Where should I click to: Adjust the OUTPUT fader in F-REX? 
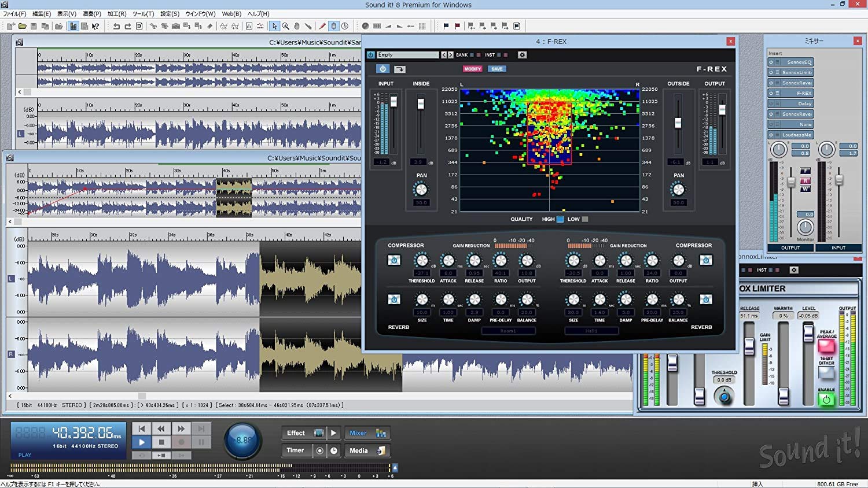coord(722,110)
